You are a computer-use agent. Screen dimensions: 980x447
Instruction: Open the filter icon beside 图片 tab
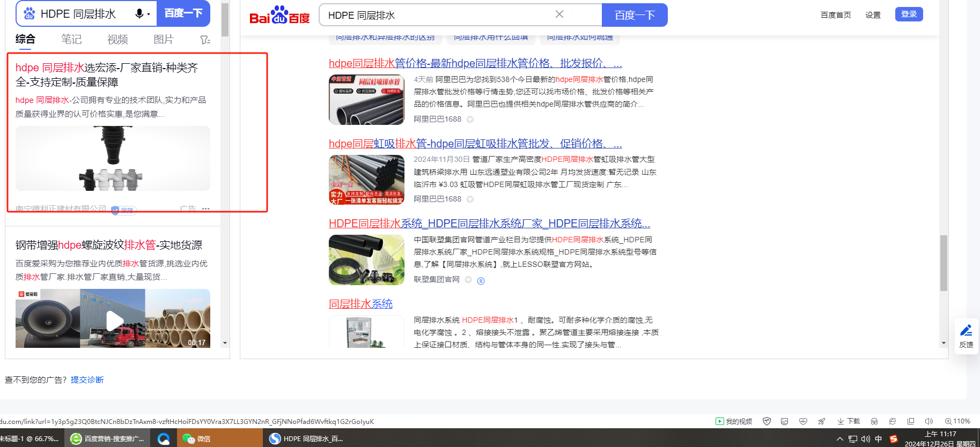click(x=205, y=40)
